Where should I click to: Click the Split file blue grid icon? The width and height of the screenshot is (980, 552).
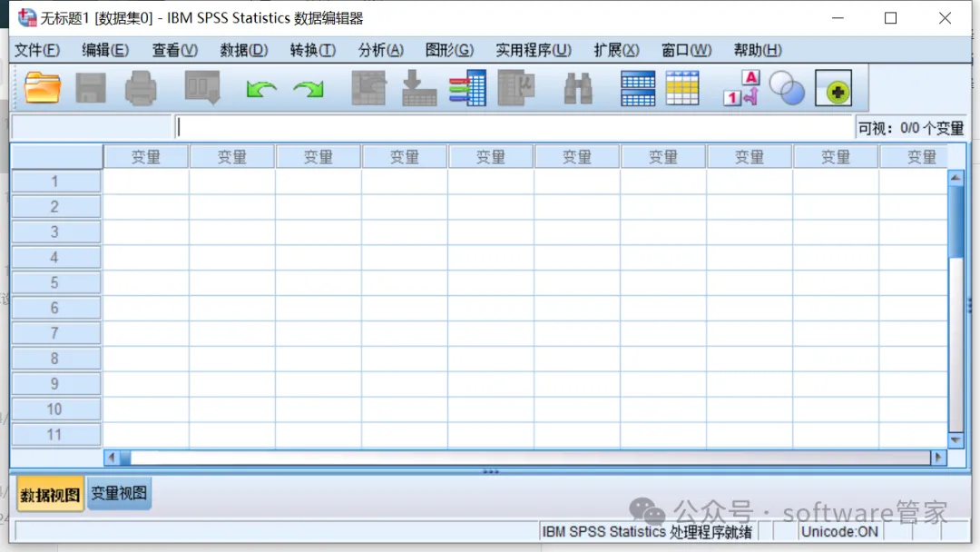pyautogui.click(x=638, y=88)
